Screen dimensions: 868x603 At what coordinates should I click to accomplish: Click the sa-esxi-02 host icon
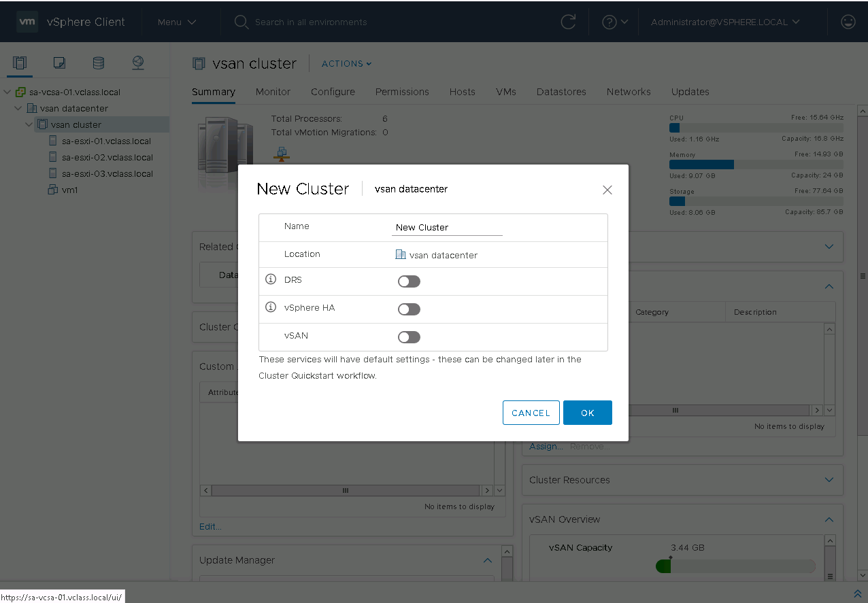pyautogui.click(x=53, y=157)
